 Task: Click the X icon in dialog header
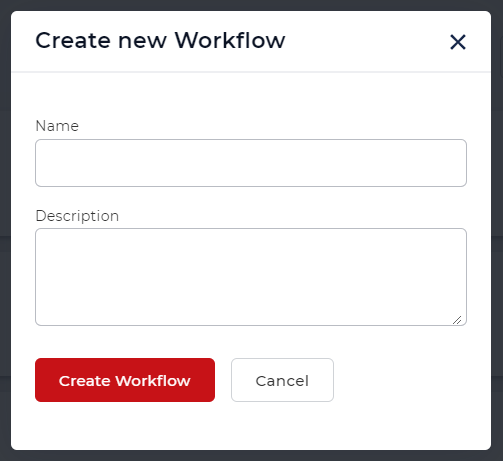(458, 42)
